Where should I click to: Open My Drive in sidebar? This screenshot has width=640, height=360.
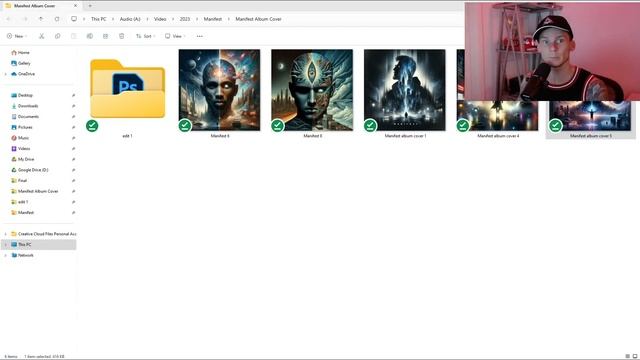click(23, 159)
